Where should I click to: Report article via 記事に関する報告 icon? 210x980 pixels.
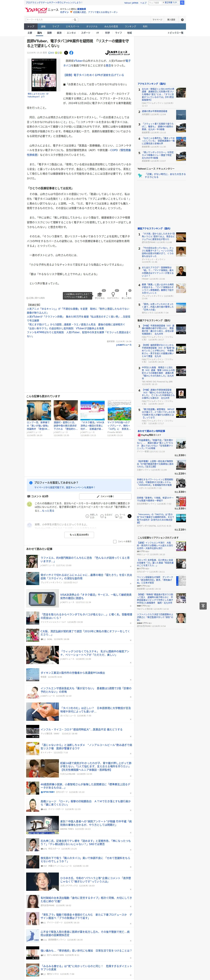(35, 298)
